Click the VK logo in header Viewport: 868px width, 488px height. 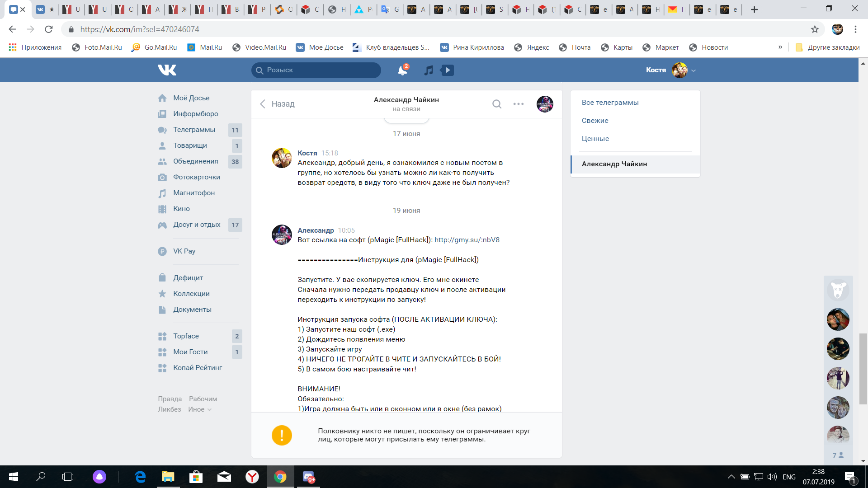pos(167,70)
